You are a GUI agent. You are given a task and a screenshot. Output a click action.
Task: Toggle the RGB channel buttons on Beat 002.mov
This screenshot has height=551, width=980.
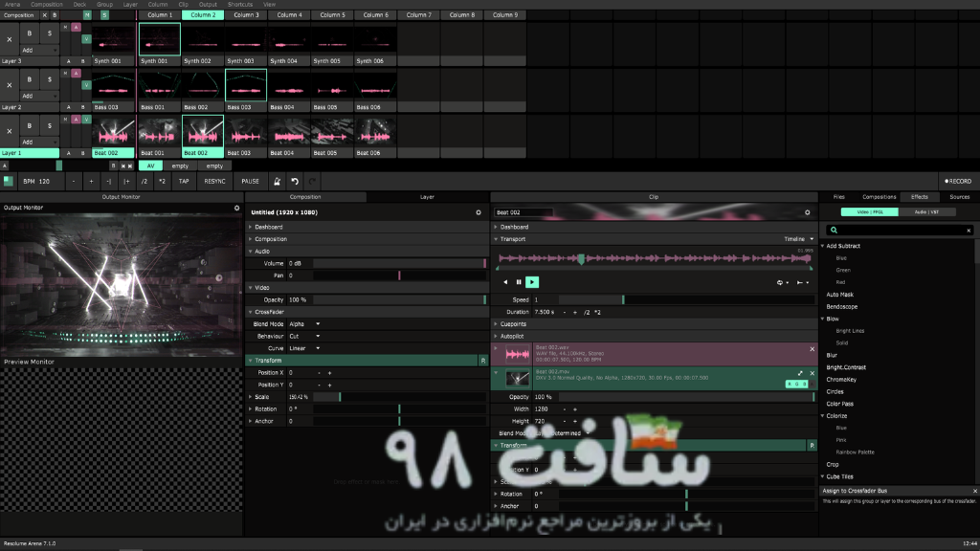(x=797, y=385)
